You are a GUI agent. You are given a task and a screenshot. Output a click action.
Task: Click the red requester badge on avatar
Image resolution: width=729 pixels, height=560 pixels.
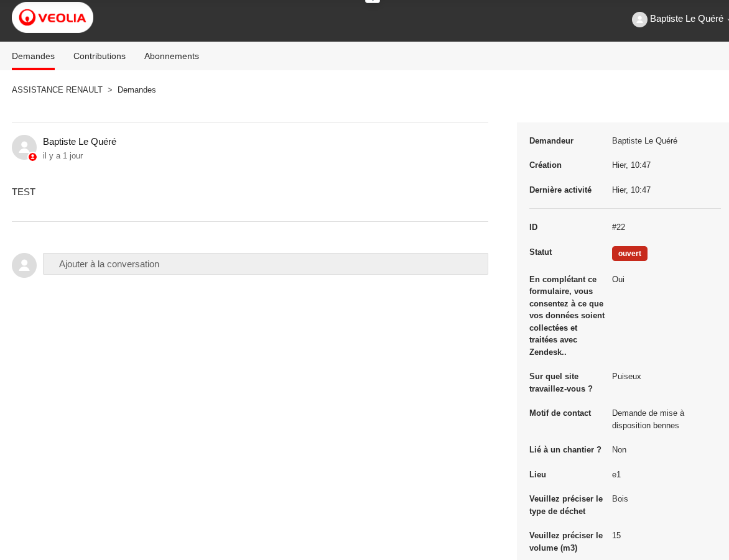tap(32, 157)
